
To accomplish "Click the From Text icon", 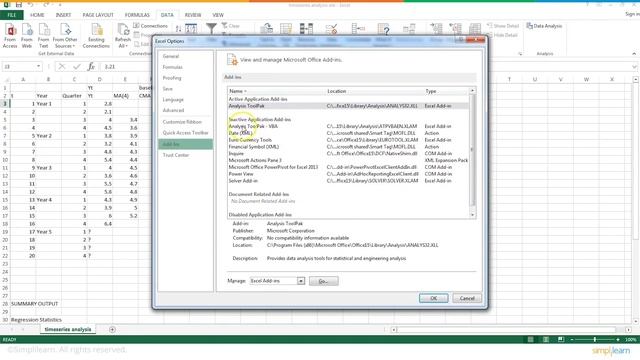I will (44, 36).
